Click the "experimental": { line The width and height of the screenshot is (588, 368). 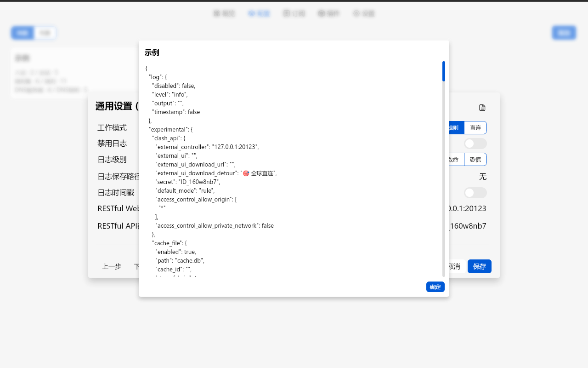[171, 129]
